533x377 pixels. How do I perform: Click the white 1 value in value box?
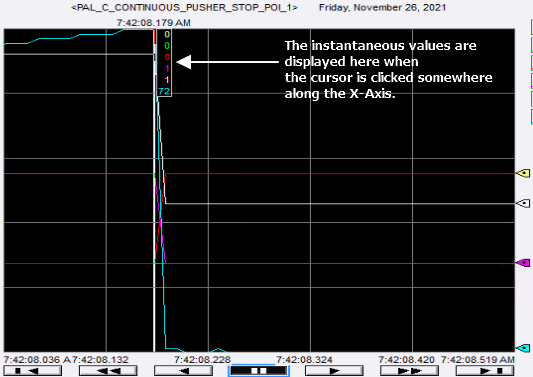point(167,80)
